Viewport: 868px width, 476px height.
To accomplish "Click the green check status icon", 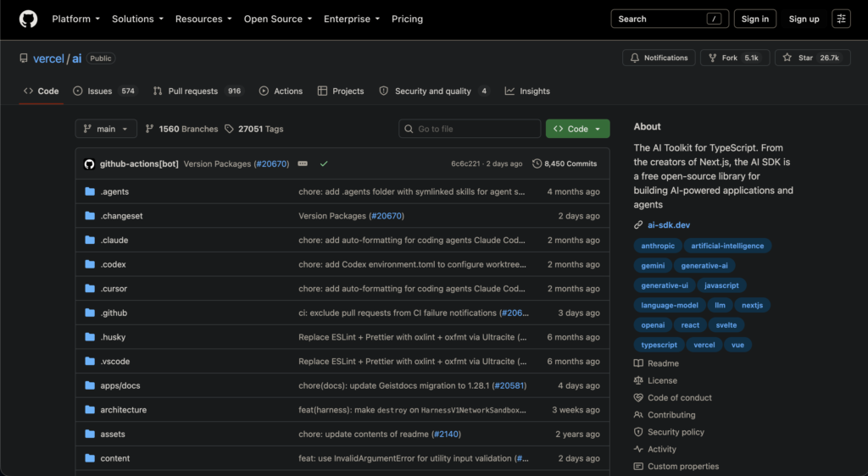I will click(324, 163).
